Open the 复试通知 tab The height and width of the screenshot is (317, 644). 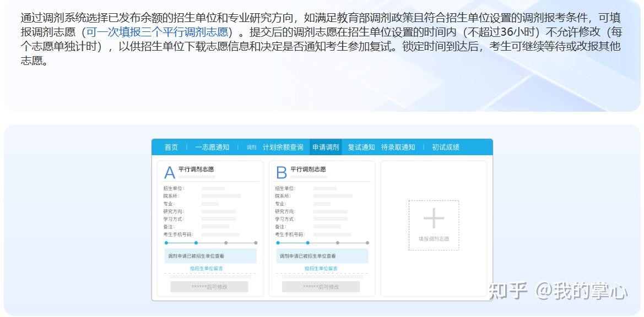click(x=361, y=147)
